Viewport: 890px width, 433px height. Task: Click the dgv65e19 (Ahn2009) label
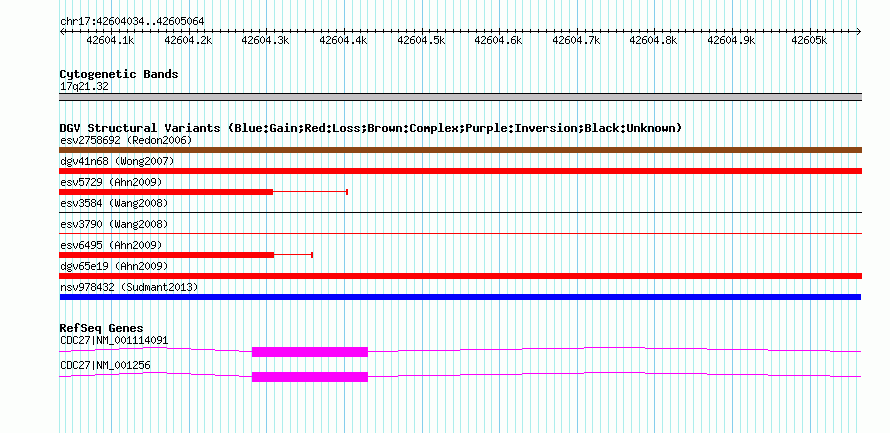tap(114, 266)
